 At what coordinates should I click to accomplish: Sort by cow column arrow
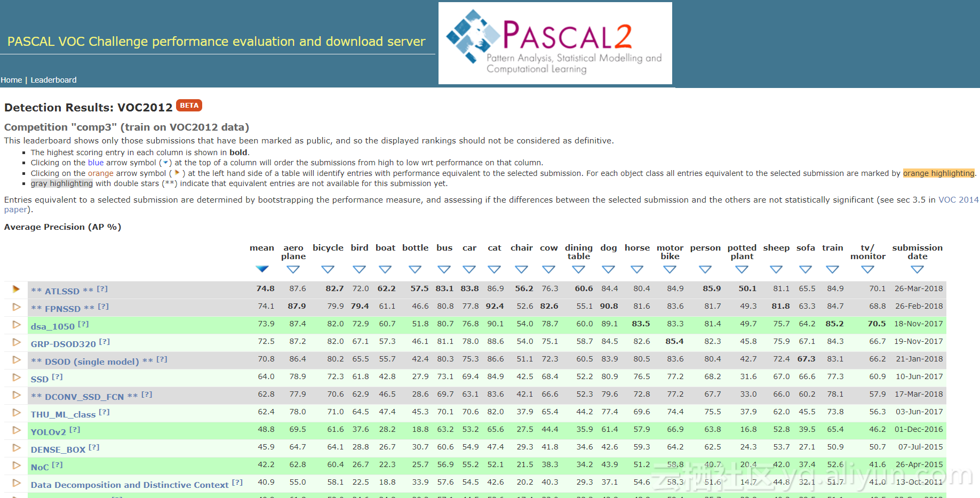548,269
